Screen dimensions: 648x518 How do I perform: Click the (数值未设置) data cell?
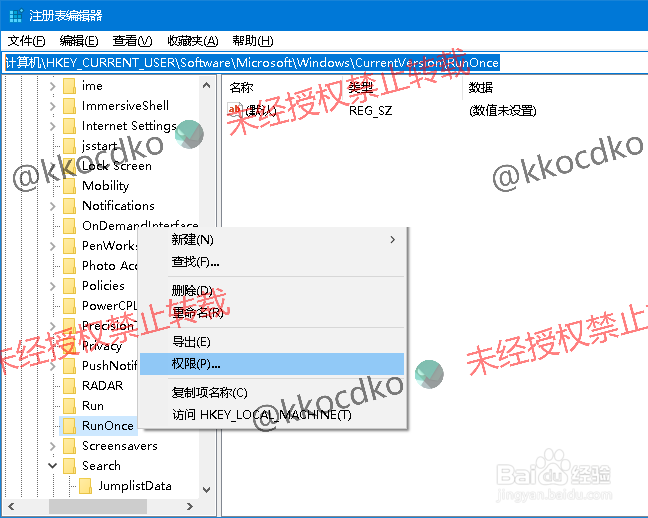pos(502,111)
